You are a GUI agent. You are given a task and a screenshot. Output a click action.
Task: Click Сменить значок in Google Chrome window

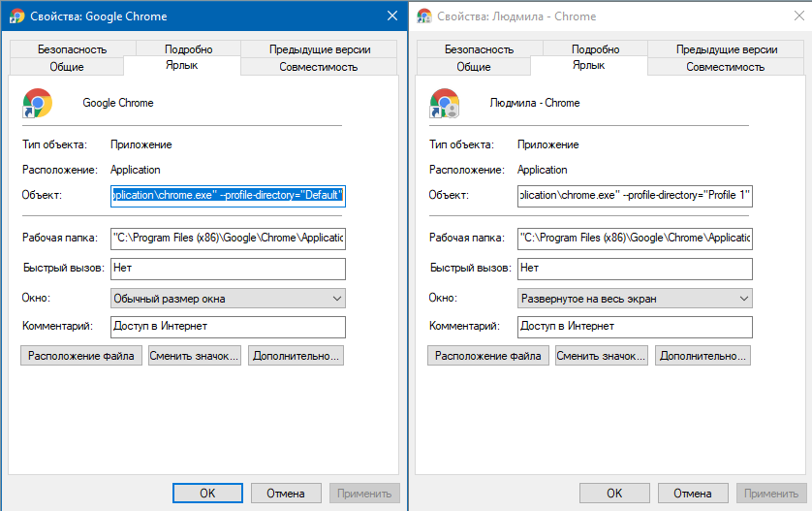tap(195, 356)
